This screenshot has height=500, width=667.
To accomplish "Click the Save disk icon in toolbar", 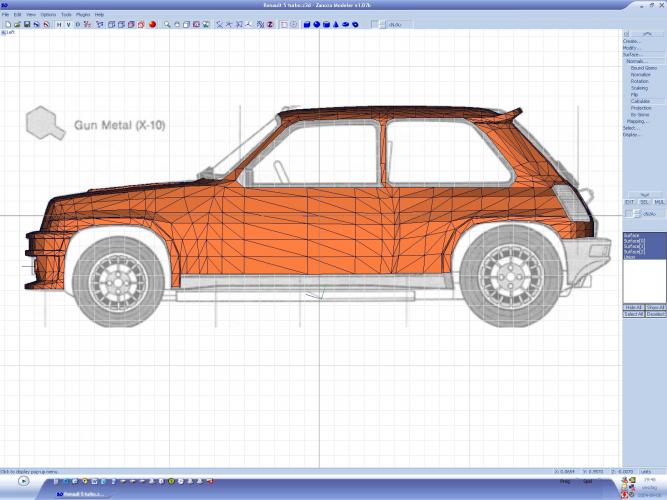I will [x=26, y=24].
